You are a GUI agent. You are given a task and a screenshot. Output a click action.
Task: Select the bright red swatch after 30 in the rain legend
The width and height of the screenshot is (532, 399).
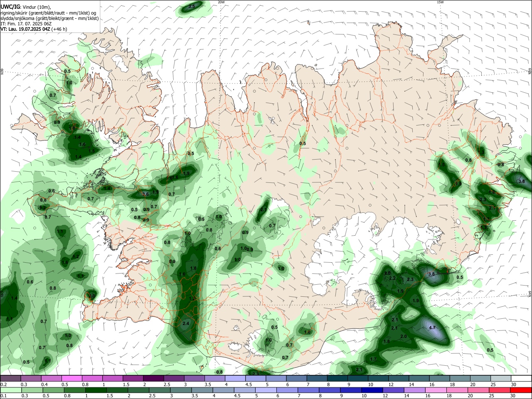coord(520,390)
